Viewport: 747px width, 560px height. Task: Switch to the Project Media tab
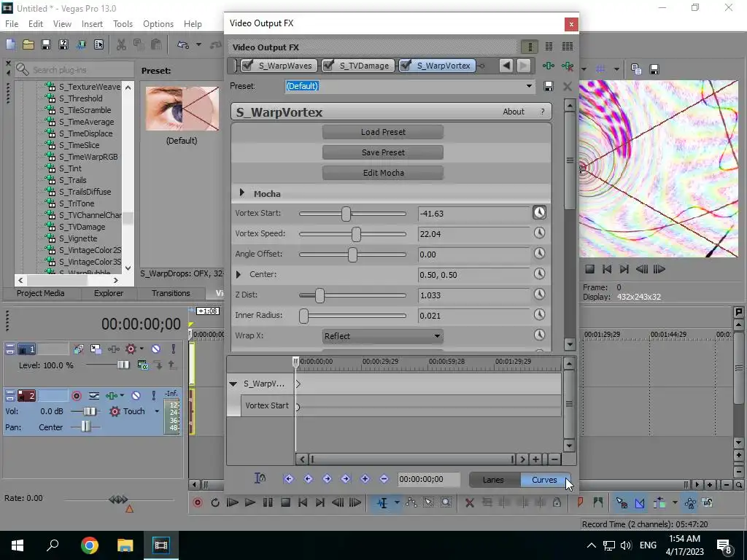coord(41,293)
